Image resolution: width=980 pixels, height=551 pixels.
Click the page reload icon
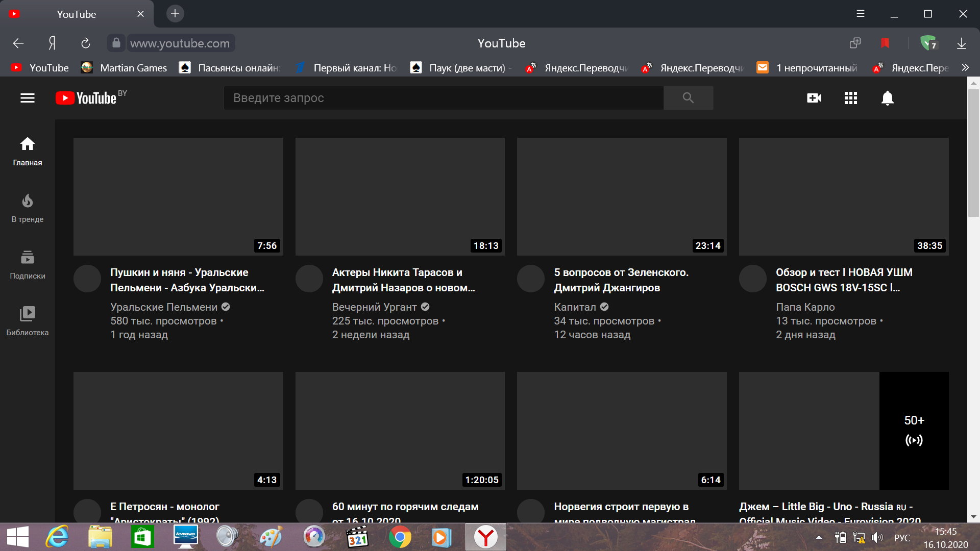pyautogui.click(x=85, y=43)
